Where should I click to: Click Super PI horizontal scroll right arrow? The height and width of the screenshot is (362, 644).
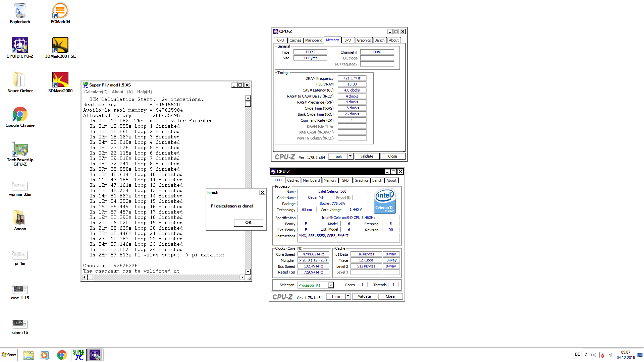tap(242, 278)
